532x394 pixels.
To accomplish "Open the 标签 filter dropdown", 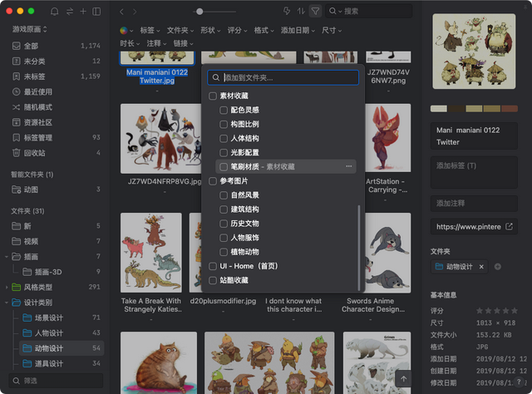I will 150,31.
